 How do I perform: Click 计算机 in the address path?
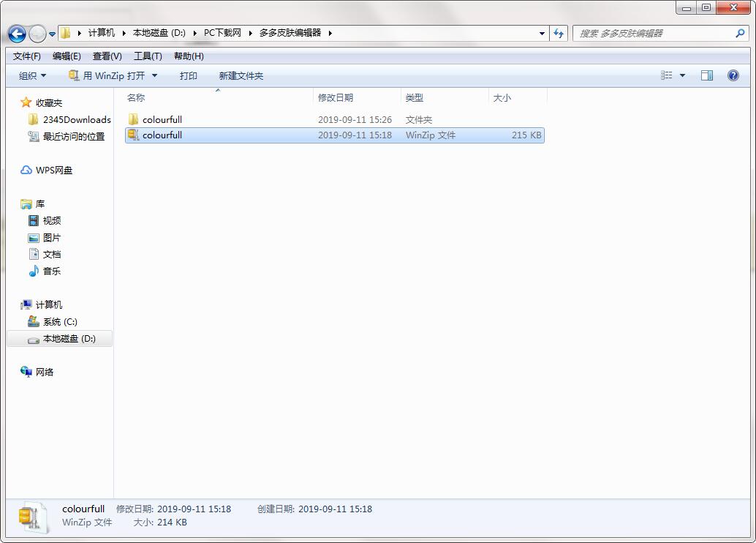[101, 33]
